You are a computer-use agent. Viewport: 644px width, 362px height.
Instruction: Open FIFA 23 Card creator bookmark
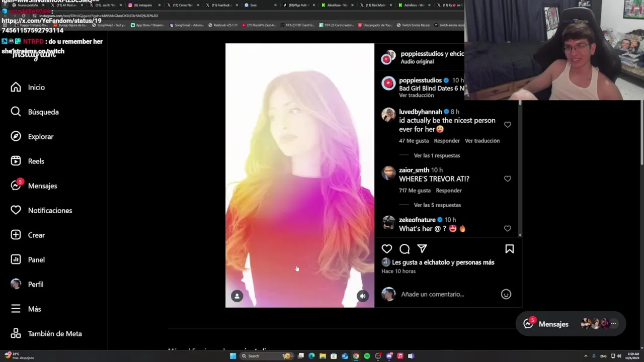coord(337,25)
